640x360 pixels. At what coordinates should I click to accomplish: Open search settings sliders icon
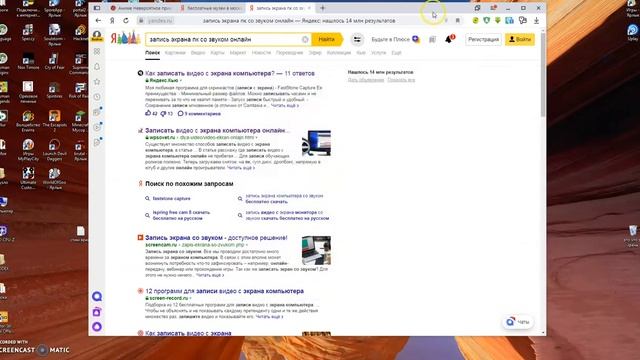pos(357,40)
